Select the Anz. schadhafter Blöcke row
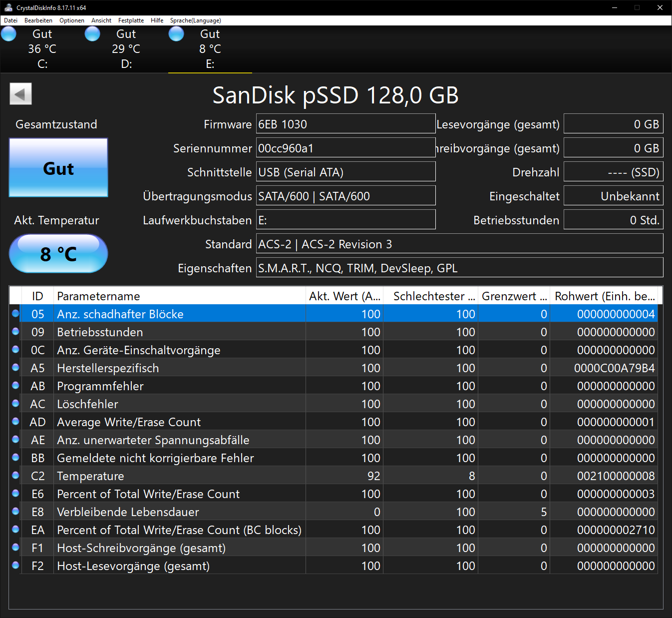 (x=334, y=314)
